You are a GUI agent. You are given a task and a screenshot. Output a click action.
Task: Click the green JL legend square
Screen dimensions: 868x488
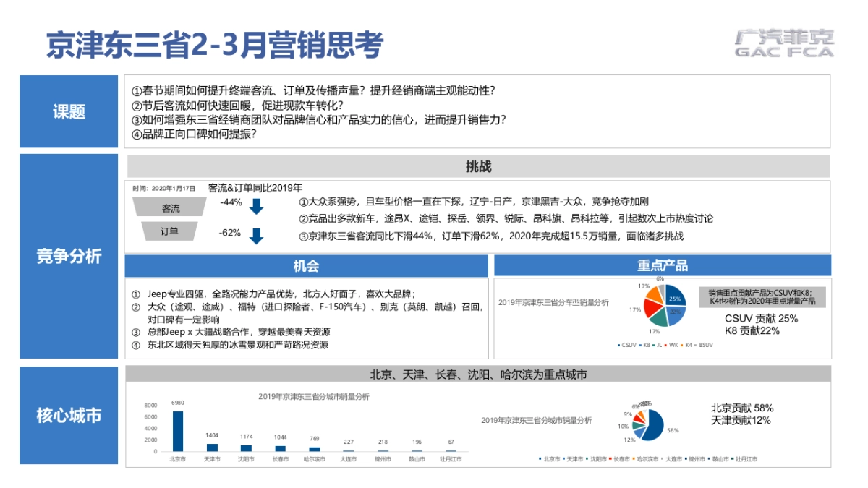point(654,346)
